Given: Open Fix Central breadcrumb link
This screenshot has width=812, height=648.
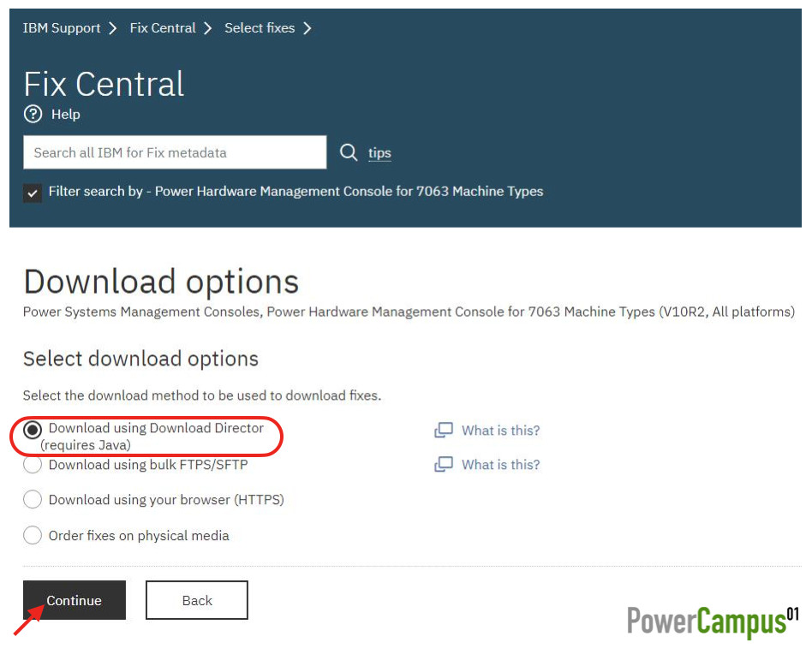Looking at the screenshot, I should click(x=163, y=28).
